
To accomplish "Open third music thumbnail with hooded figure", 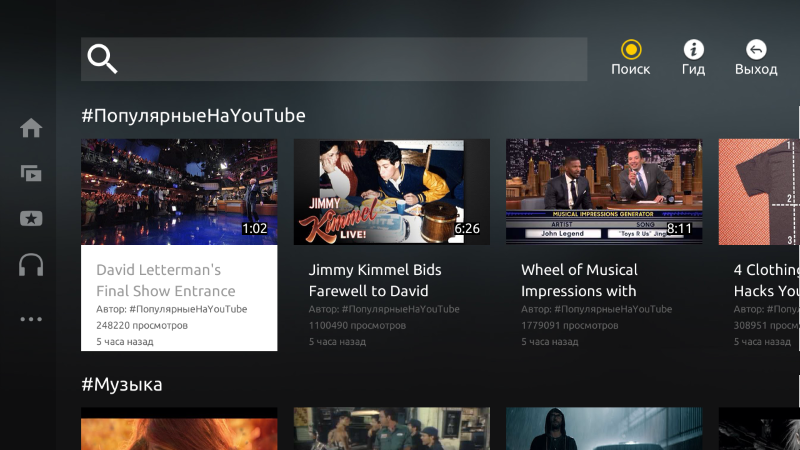I will 604,429.
